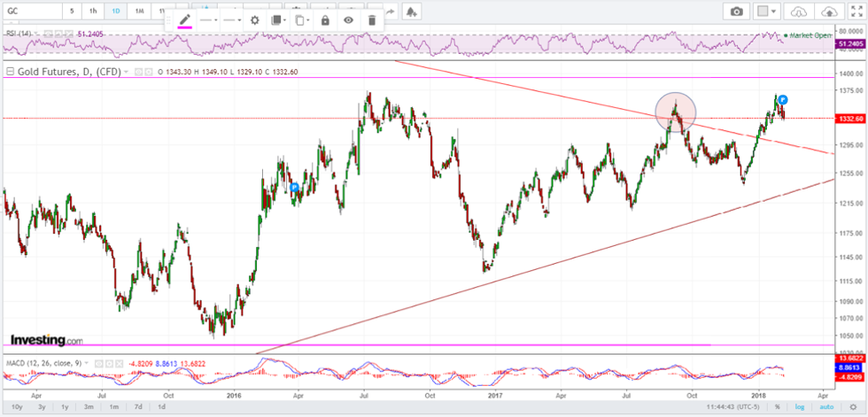The image size is (868, 417).
Task: Enter fullscreen mode with expand arrows icon
Action: click(856, 12)
